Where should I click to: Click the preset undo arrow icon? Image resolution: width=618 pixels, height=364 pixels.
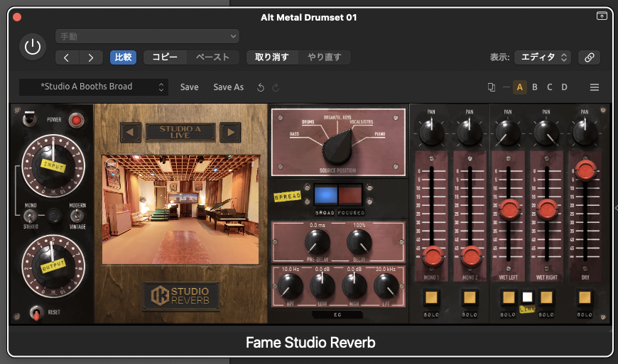click(261, 87)
